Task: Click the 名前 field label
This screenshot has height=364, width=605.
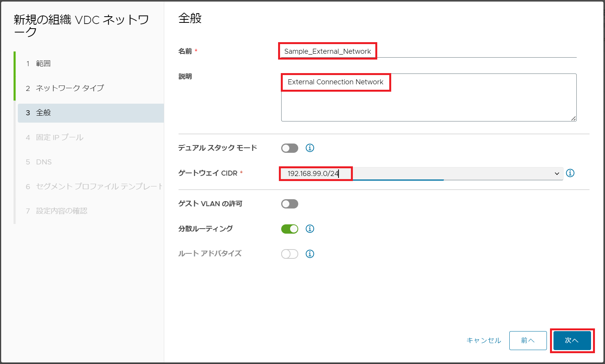Action: [x=185, y=51]
